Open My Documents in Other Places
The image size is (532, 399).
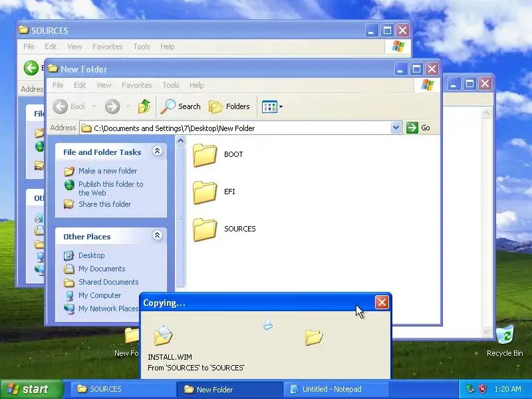[102, 269]
